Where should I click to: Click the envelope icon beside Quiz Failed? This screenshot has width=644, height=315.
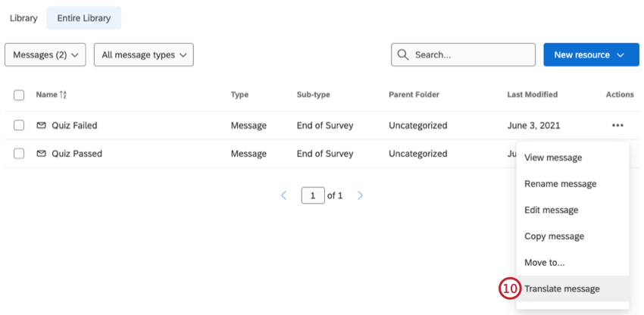point(41,126)
